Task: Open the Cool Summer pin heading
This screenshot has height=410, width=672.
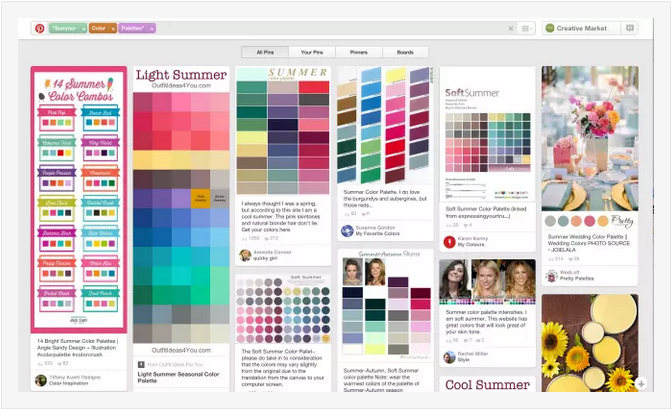Action: pyautogui.click(x=487, y=385)
